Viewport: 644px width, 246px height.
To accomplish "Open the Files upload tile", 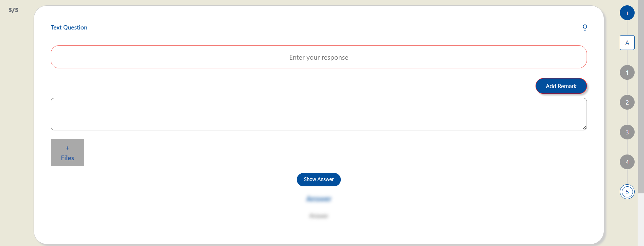I will 67,152.
